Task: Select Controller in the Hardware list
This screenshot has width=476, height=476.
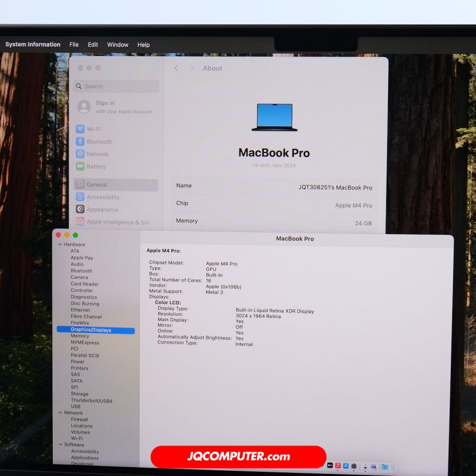Action: click(x=81, y=290)
